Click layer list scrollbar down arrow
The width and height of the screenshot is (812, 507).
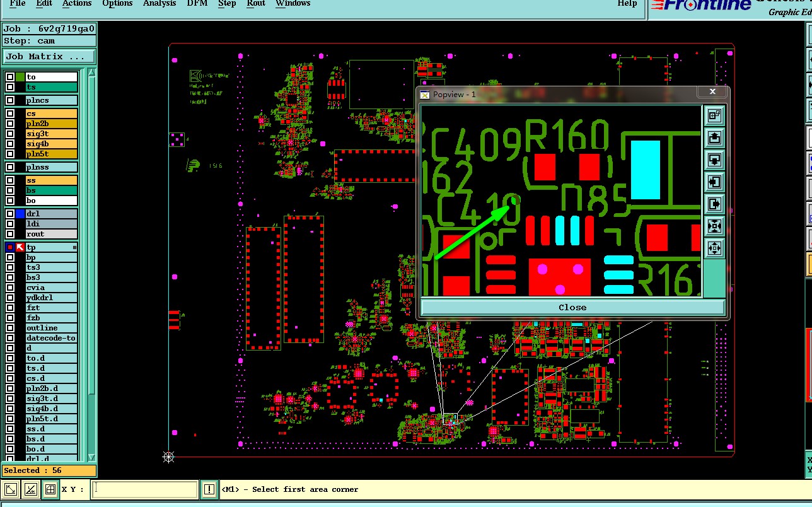tap(91, 457)
